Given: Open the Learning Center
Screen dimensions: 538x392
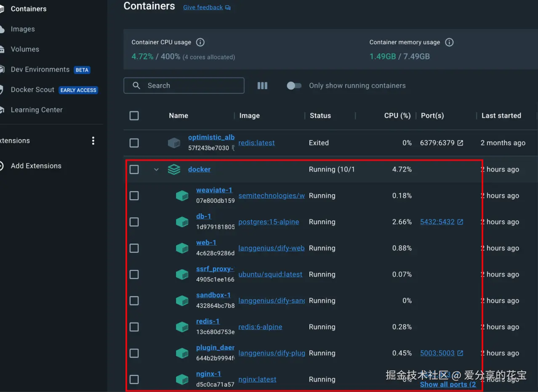Looking at the screenshot, I should [x=37, y=110].
